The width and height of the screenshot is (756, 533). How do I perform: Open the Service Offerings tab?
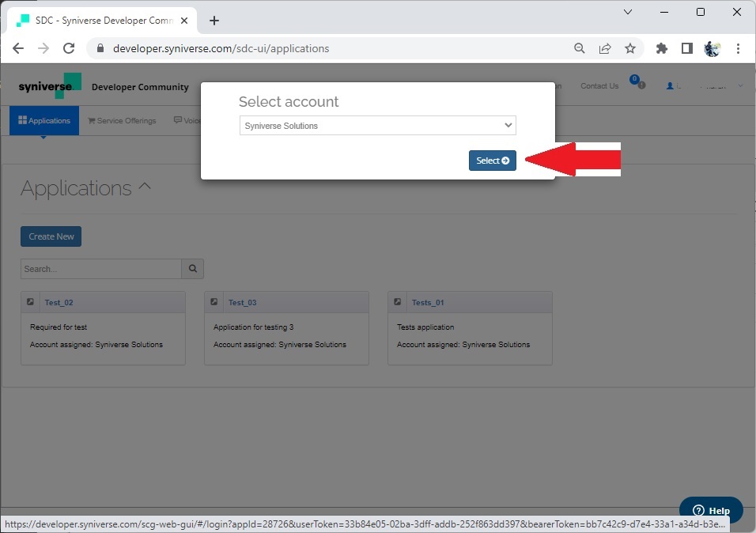pos(122,120)
